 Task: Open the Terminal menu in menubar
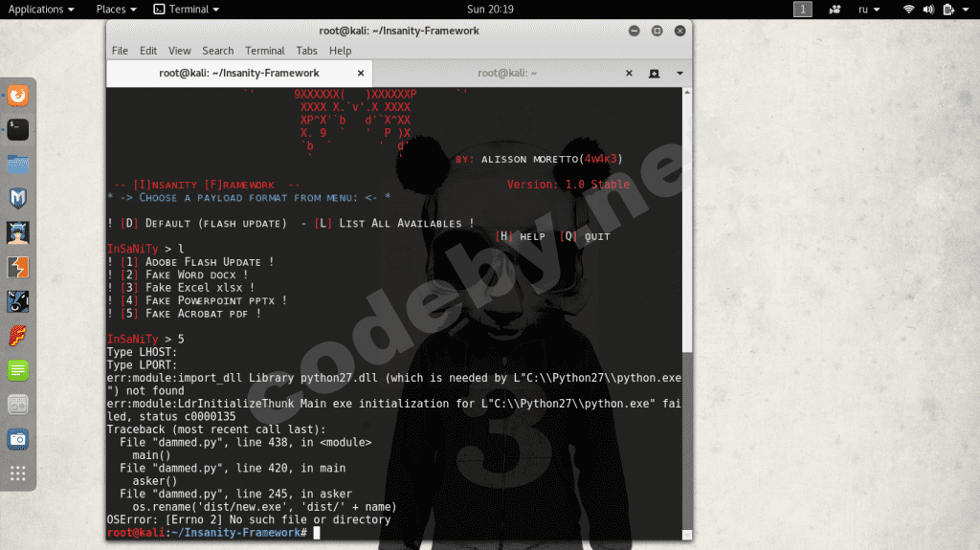(x=264, y=51)
